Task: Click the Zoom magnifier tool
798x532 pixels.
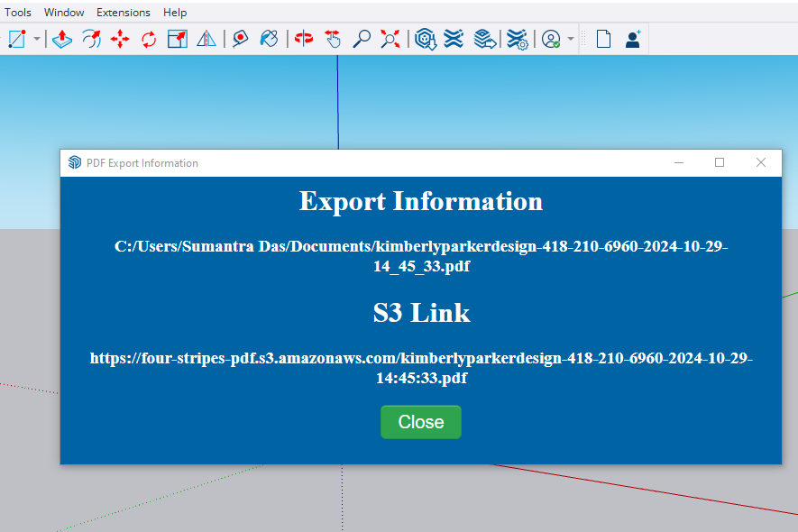Action: click(362, 39)
